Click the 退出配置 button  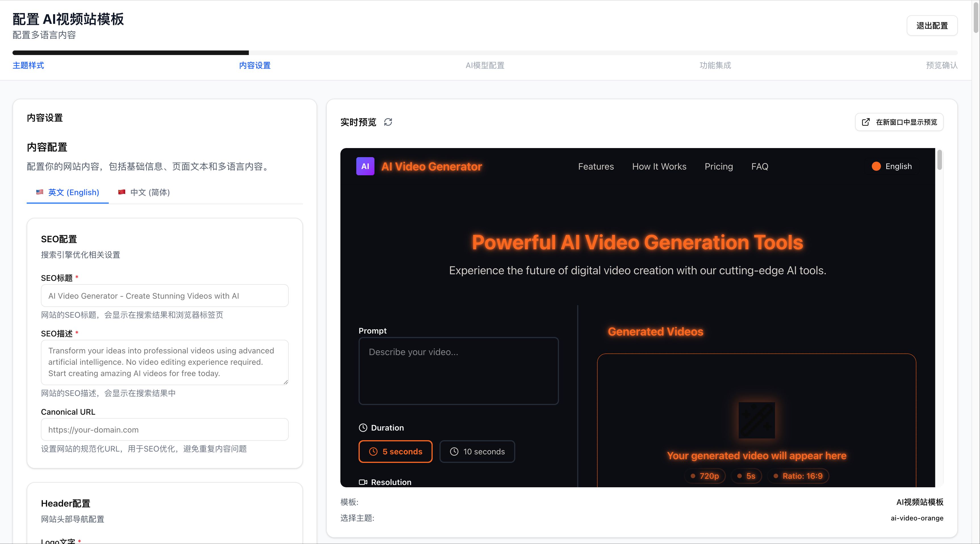coord(932,26)
